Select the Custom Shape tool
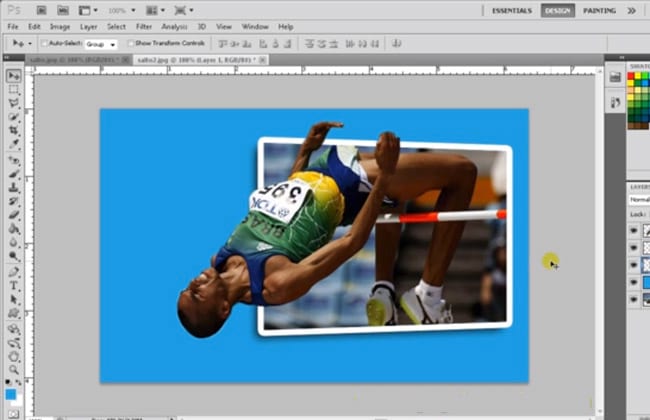650x420 pixels. (x=14, y=313)
